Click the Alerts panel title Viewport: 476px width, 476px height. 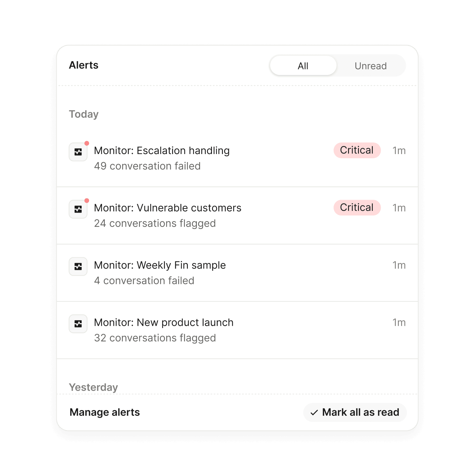point(83,65)
